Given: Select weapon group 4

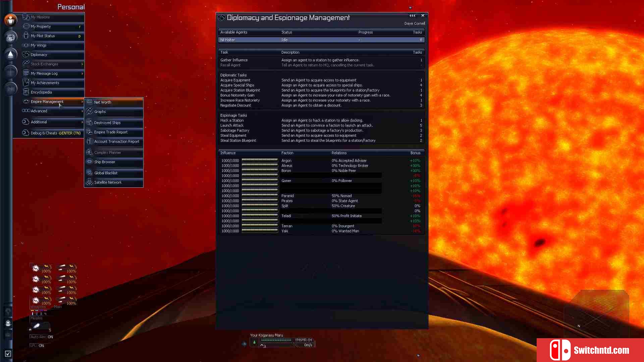Looking at the screenshot, I should (x=46, y=314).
